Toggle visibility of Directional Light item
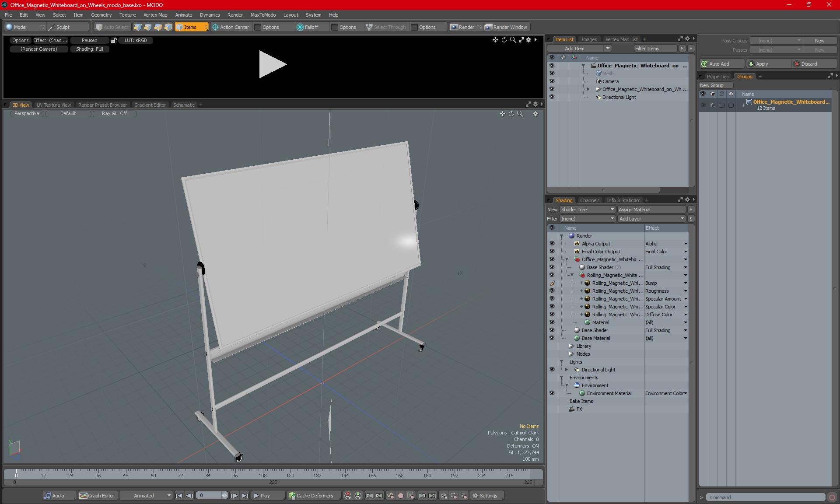840x504 pixels. pos(552,97)
